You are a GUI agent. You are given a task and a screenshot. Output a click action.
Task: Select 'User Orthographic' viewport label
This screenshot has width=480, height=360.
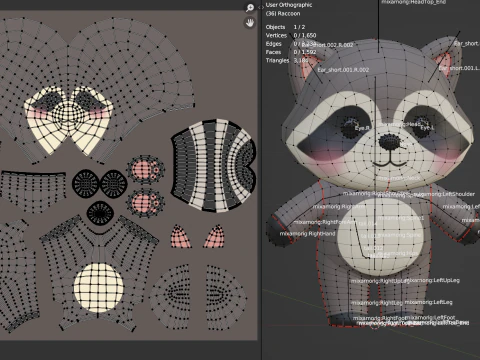click(x=289, y=5)
